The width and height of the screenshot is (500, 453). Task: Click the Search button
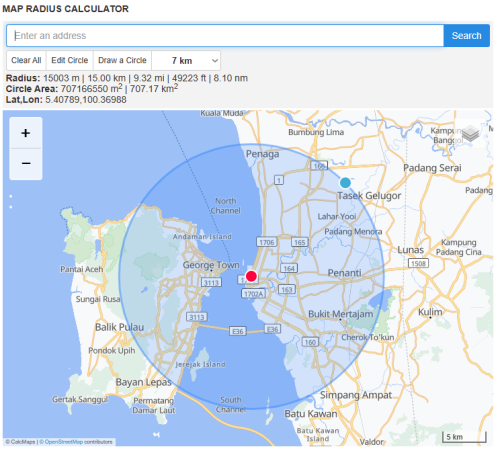coord(466,35)
